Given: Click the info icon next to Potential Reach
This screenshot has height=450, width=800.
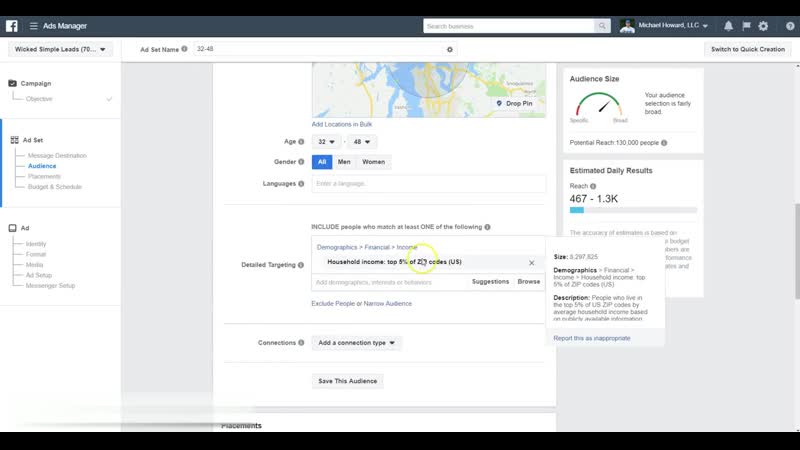Looking at the screenshot, I should point(664,143).
